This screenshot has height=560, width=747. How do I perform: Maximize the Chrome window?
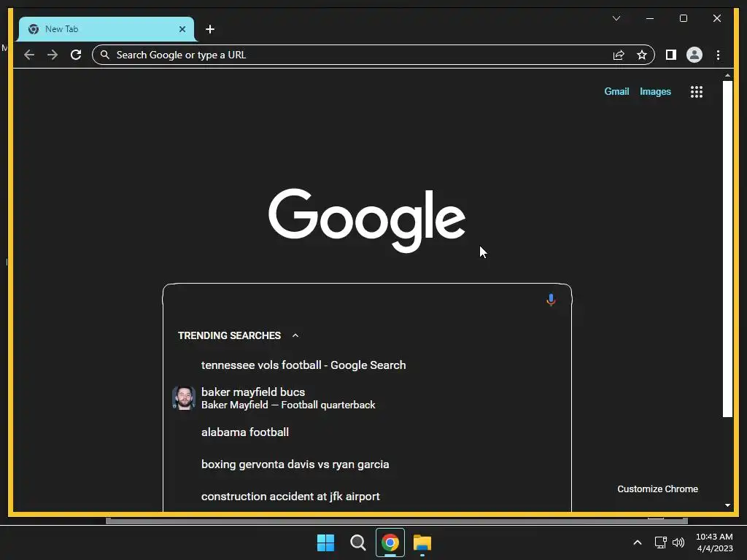(683, 18)
